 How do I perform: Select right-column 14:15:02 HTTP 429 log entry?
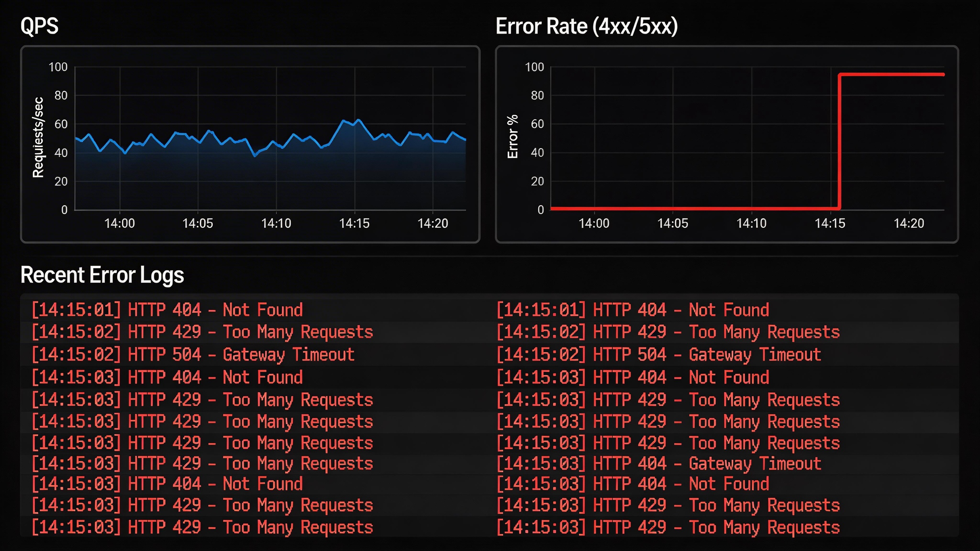(668, 332)
